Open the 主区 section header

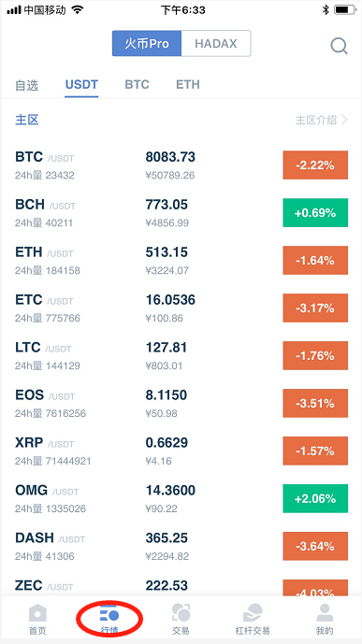click(27, 120)
